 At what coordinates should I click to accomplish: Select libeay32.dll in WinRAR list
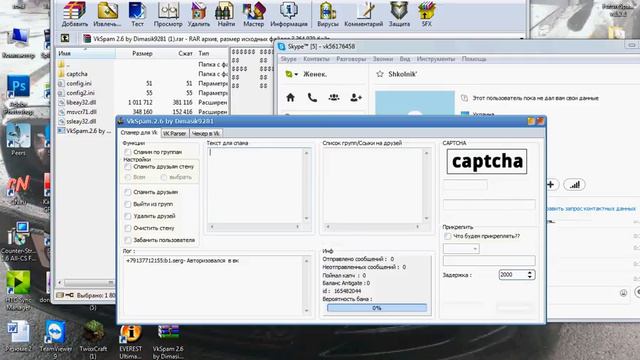81,102
